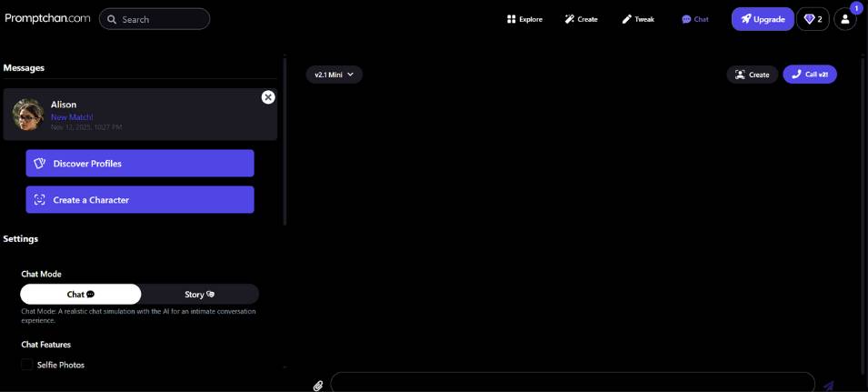Click the send message arrow icon

click(x=828, y=386)
